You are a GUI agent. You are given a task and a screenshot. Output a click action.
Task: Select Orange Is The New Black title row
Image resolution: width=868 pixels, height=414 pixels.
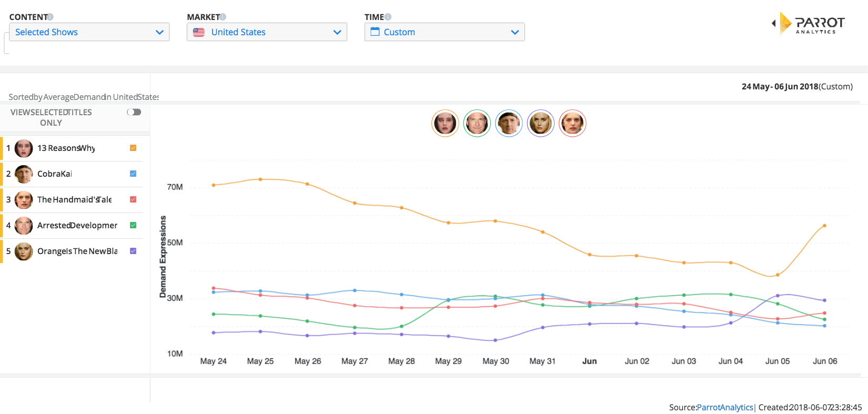tap(73, 251)
